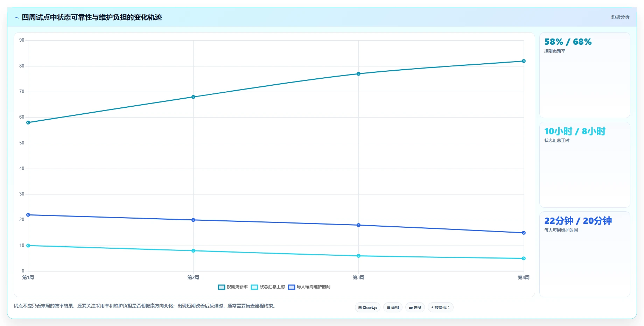Click the 第1周 x-axis label
644x326 pixels.
pos(28,277)
